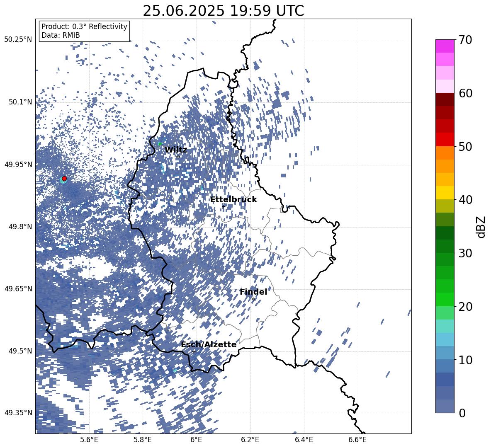491x448 pixels.
Task: Click the 6.4°E longitude tick label
Action: pos(304,440)
